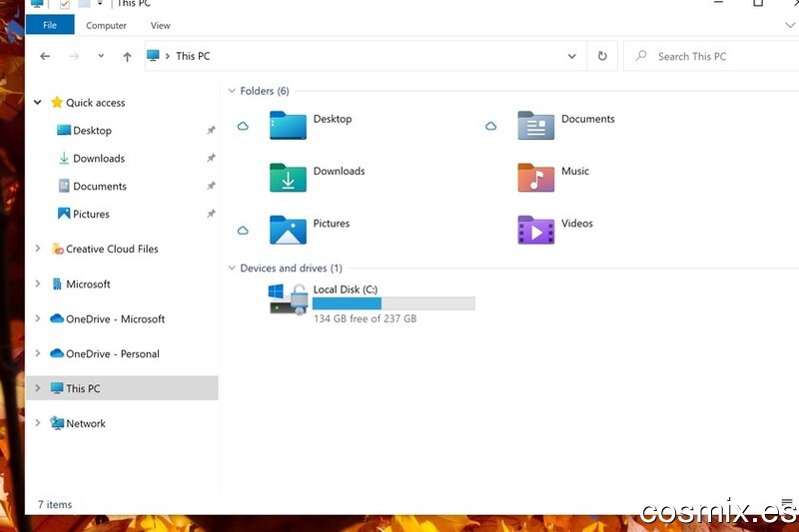Expand OneDrive - Personal node
This screenshot has width=799, height=532.
(38, 353)
